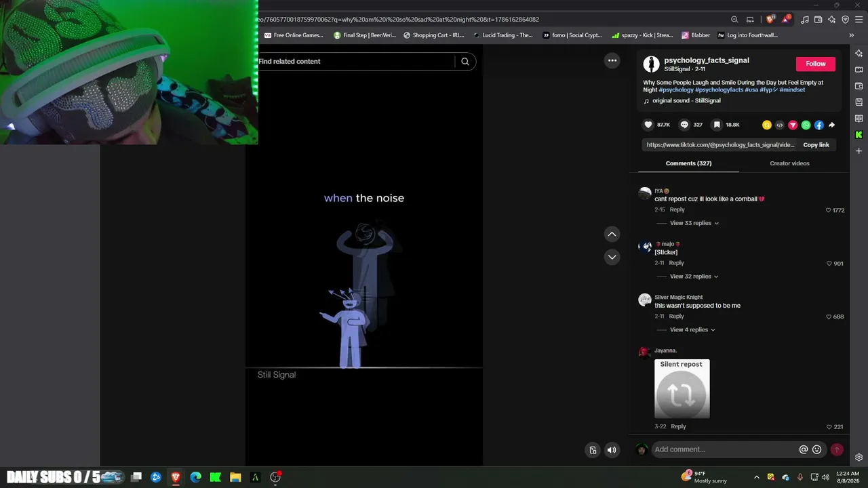Open Leo AI sparkle icon in toolbar
This screenshot has height=488, width=868.
tap(832, 20)
